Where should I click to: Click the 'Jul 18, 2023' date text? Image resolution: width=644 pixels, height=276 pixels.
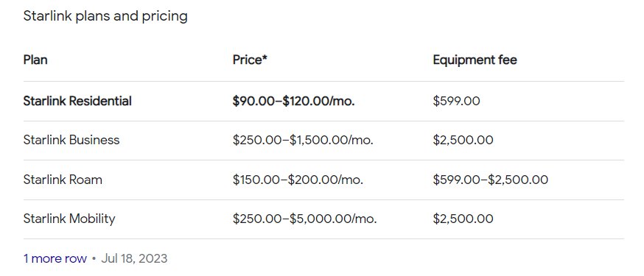134,258
